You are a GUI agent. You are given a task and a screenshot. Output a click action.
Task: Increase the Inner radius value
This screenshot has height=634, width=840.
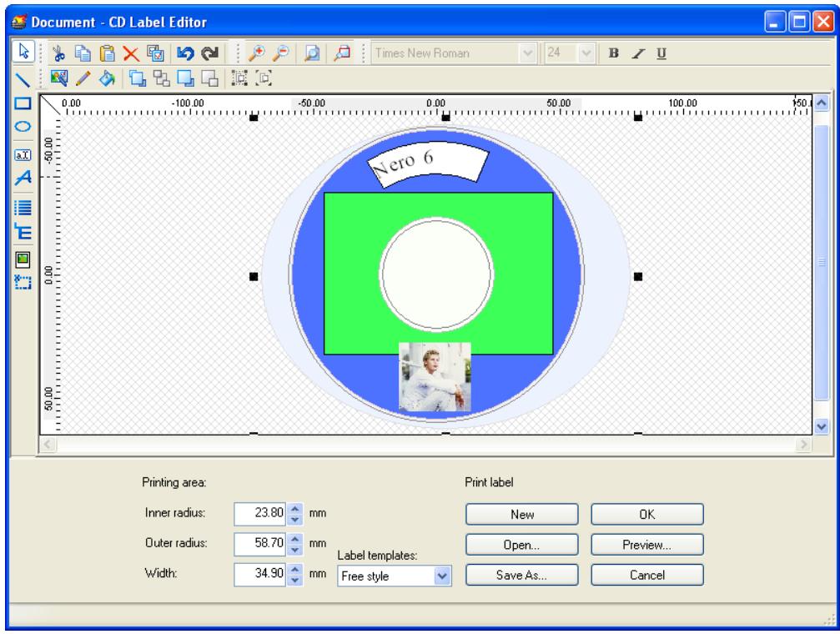pos(295,508)
